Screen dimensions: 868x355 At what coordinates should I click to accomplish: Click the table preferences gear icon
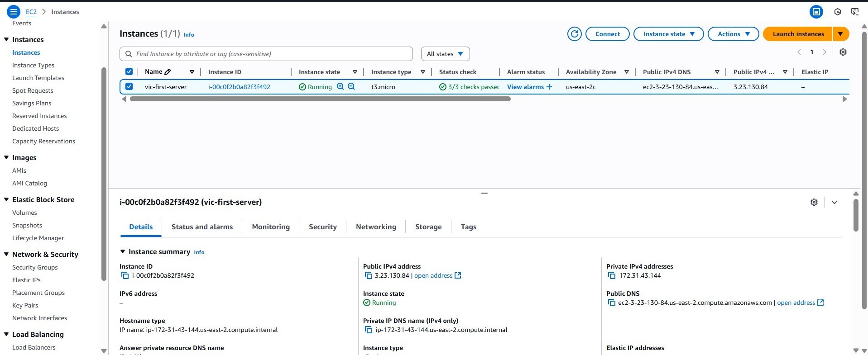pos(843,52)
